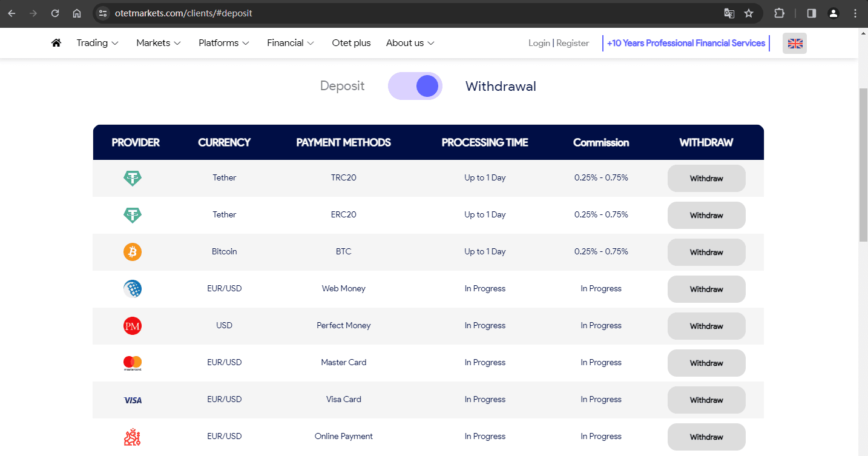The height and width of the screenshot is (456, 868).
Task: Click the Commission column header
Action: [601, 143]
